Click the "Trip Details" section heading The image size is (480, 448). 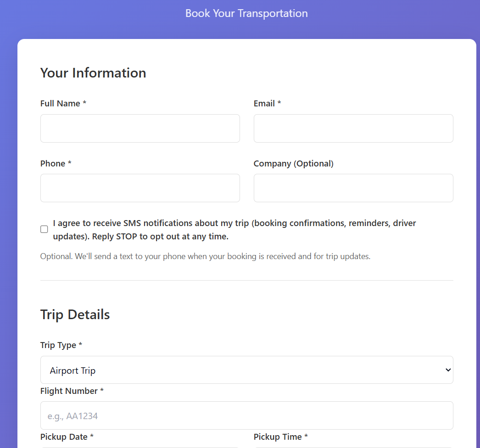[x=75, y=315]
